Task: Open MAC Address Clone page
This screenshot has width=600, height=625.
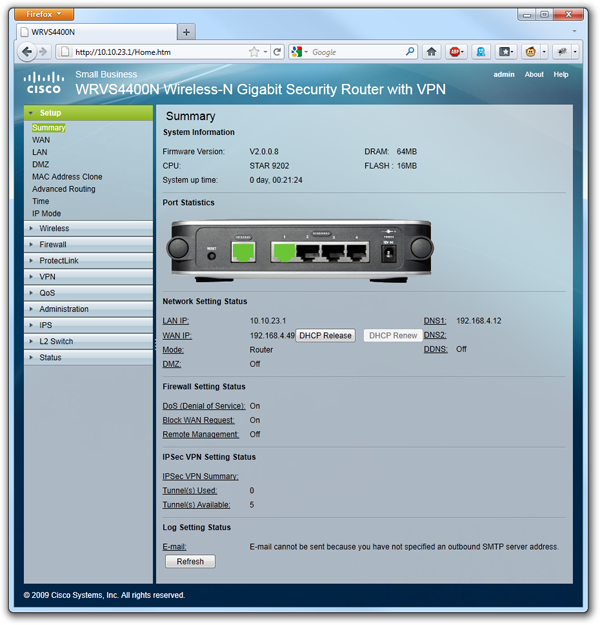Action: pyautogui.click(x=67, y=177)
